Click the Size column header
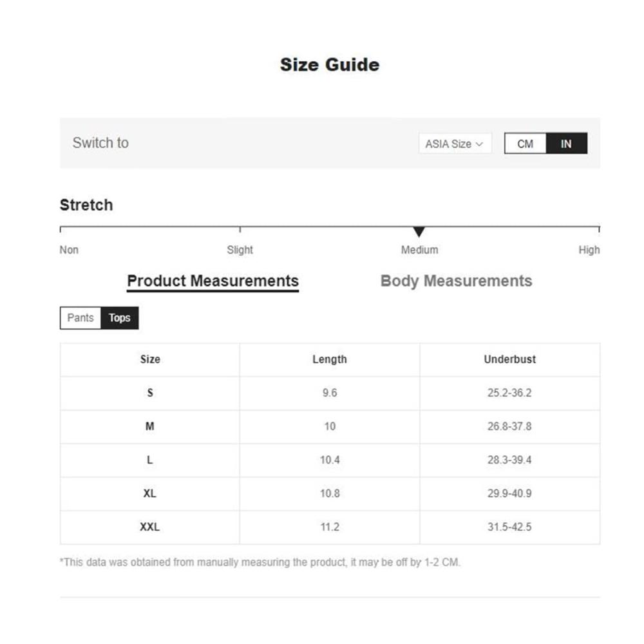 [150, 359]
